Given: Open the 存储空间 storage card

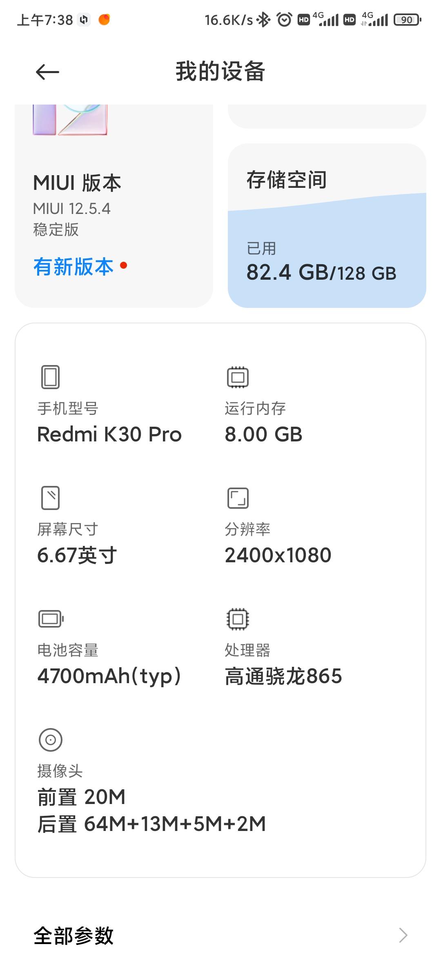Looking at the screenshot, I should pyautogui.click(x=327, y=225).
